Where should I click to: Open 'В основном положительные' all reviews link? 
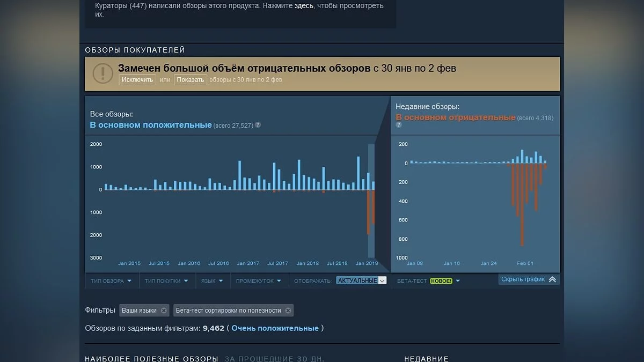click(x=151, y=125)
